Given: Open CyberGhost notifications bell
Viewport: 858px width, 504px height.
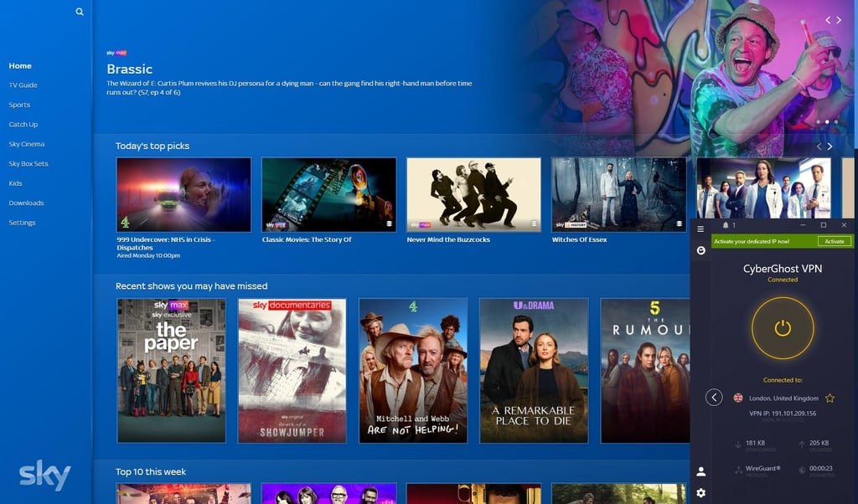Looking at the screenshot, I should click(726, 225).
